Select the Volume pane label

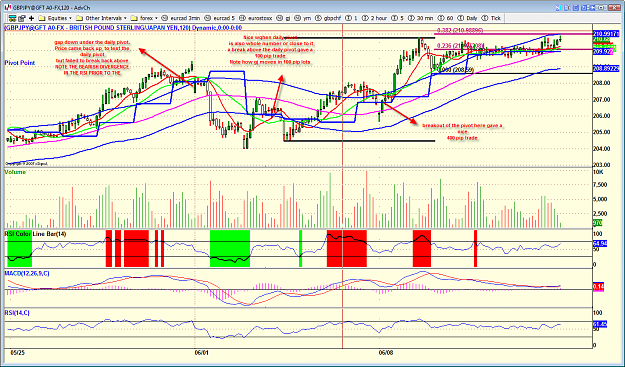click(15, 172)
